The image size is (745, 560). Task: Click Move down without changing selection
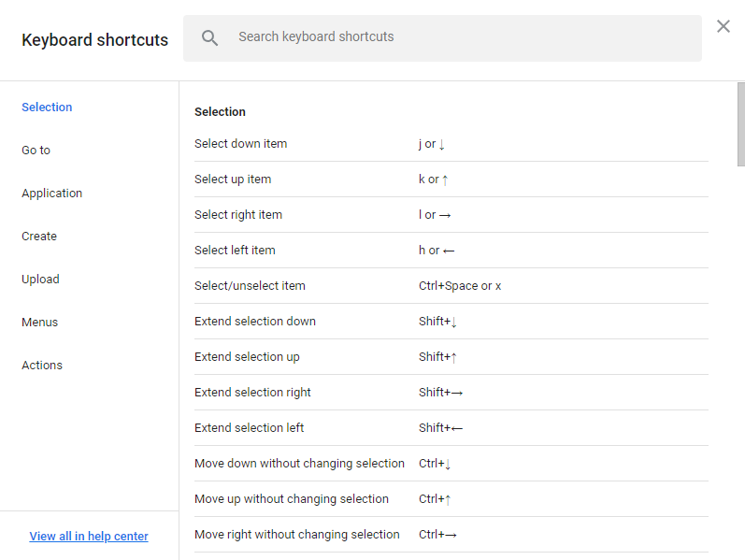point(299,464)
